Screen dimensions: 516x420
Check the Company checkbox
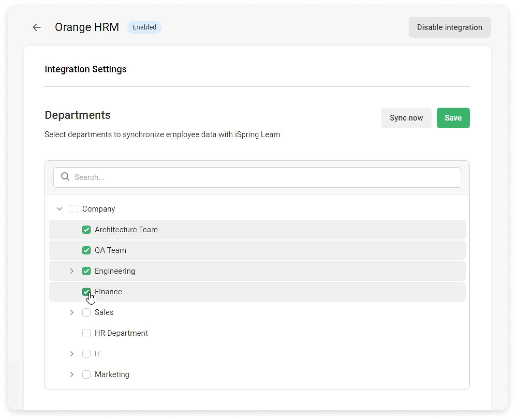(x=74, y=209)
